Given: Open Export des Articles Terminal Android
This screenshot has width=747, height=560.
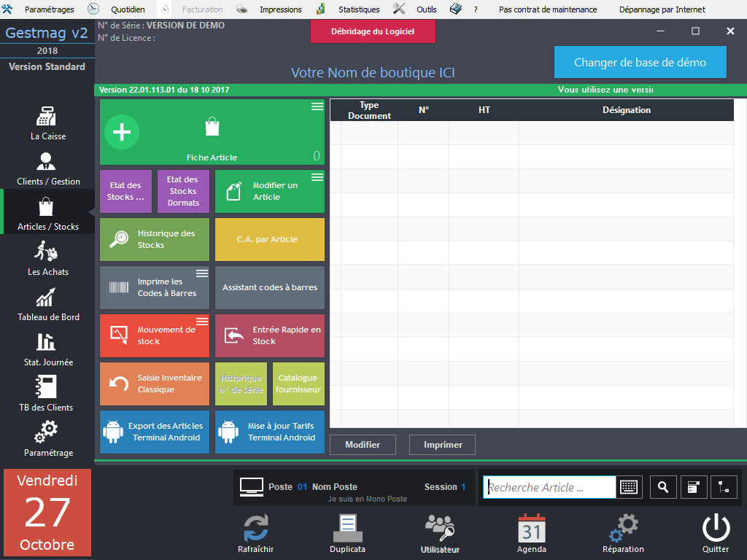Looking at the screenshot, I should (x=155, y=432).
